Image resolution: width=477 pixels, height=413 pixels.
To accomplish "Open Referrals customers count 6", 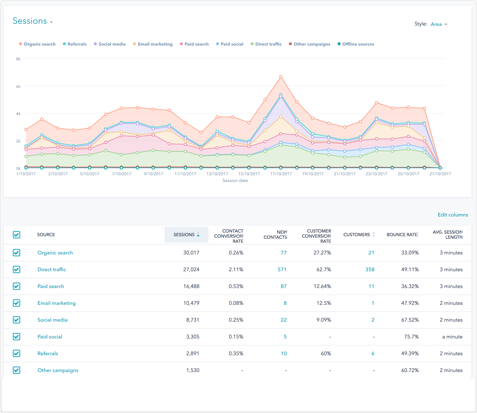I will coord(373,353).
